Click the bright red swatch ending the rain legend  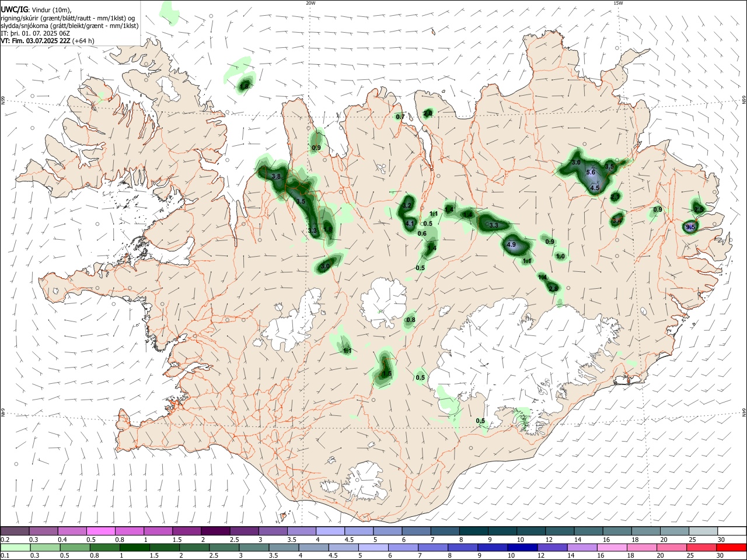coord(732,548)
